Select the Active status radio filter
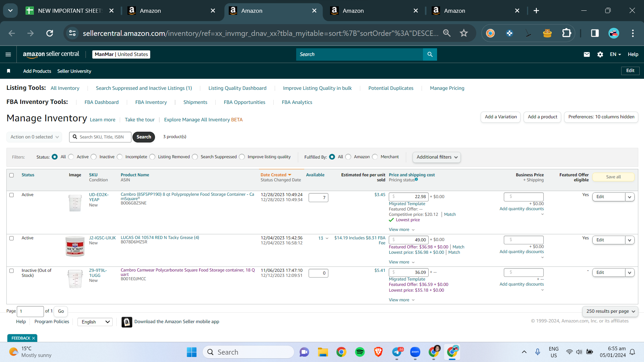 [71, 157]
